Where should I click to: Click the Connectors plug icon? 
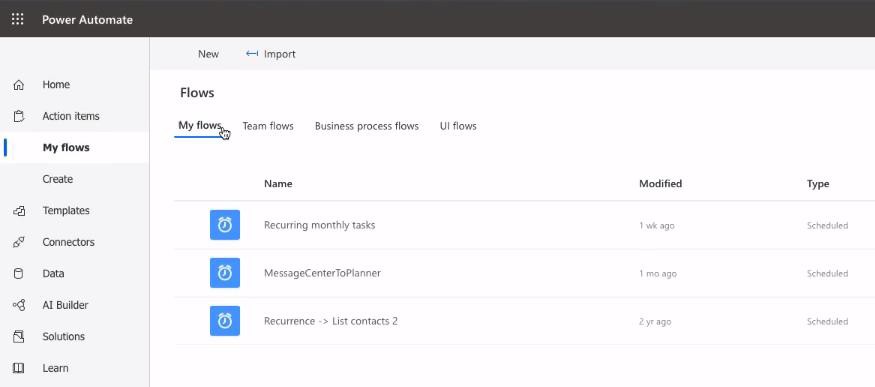click(18, 243)
